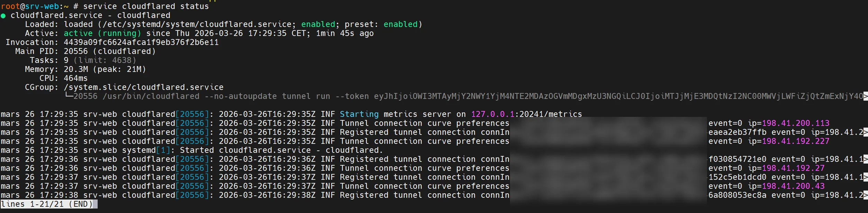
Task: Click the CGroup path /system.slice/cloudflared.service
Action: pyautogui.click(x=143, y=87)
